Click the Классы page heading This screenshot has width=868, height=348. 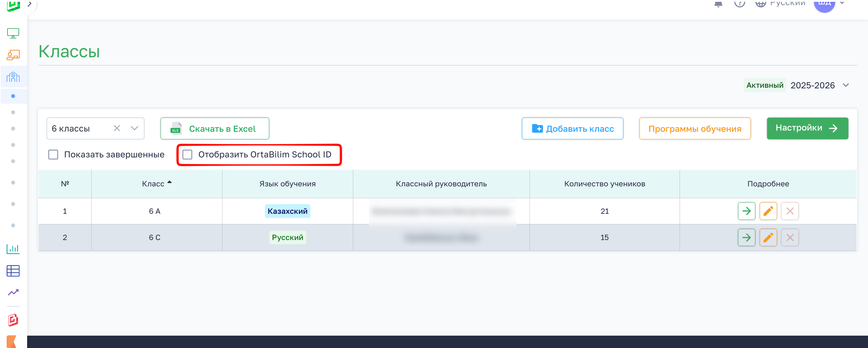pos(69,52)
